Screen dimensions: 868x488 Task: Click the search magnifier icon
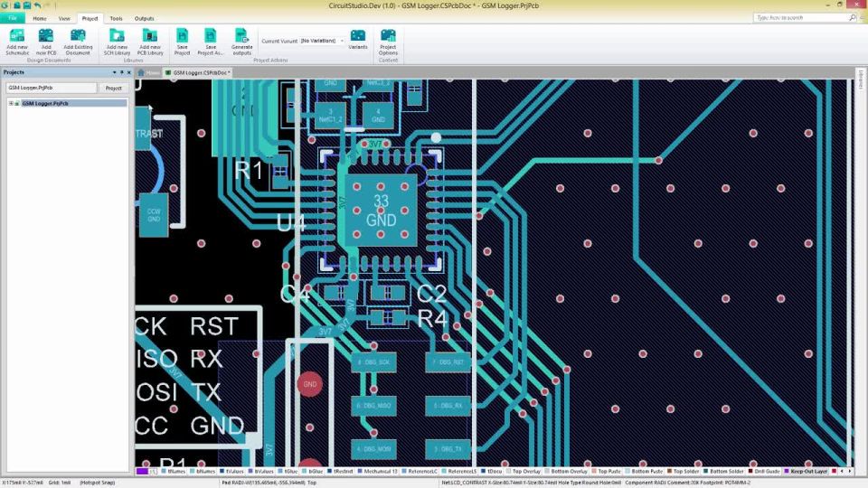[853, 18]
